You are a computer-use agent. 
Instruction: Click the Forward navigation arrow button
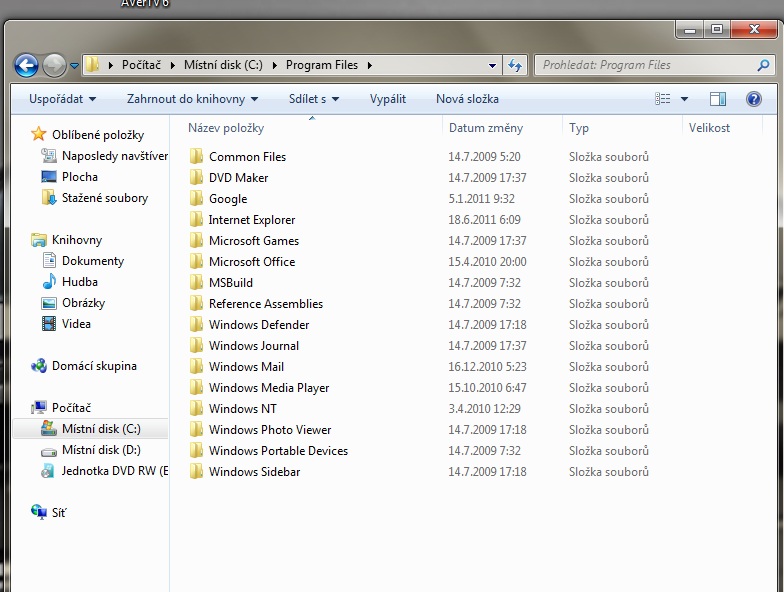point(54,65)
